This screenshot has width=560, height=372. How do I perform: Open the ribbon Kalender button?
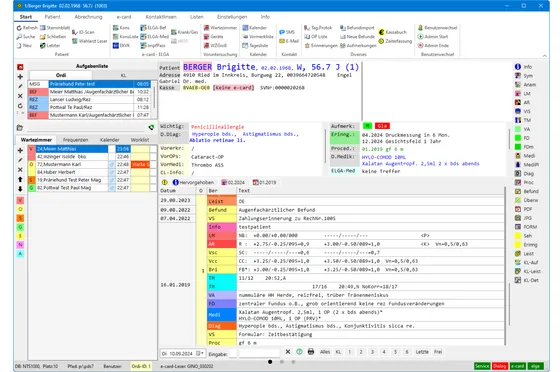point(254,27)
